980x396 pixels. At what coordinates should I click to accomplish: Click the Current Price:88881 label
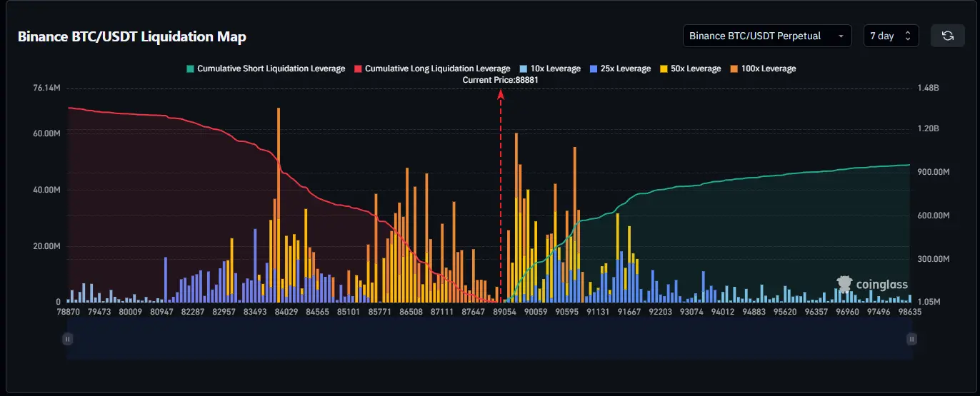(x=500, y=80)
